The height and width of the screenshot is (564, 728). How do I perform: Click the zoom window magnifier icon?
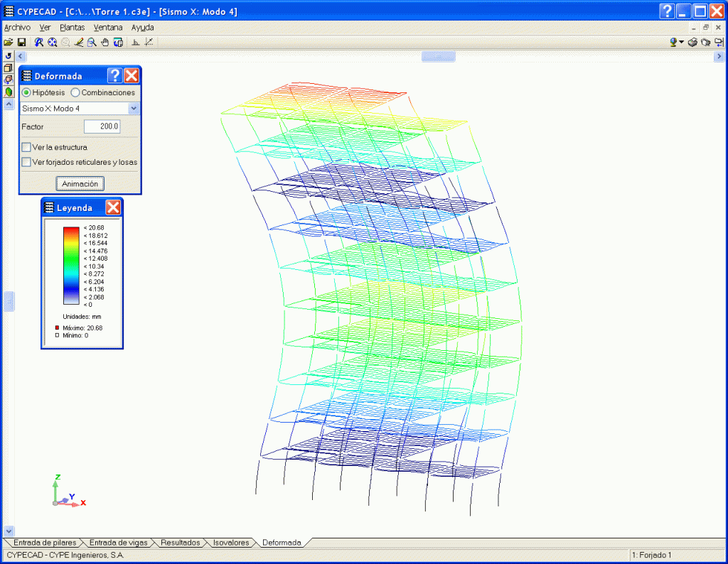[92, 43]
